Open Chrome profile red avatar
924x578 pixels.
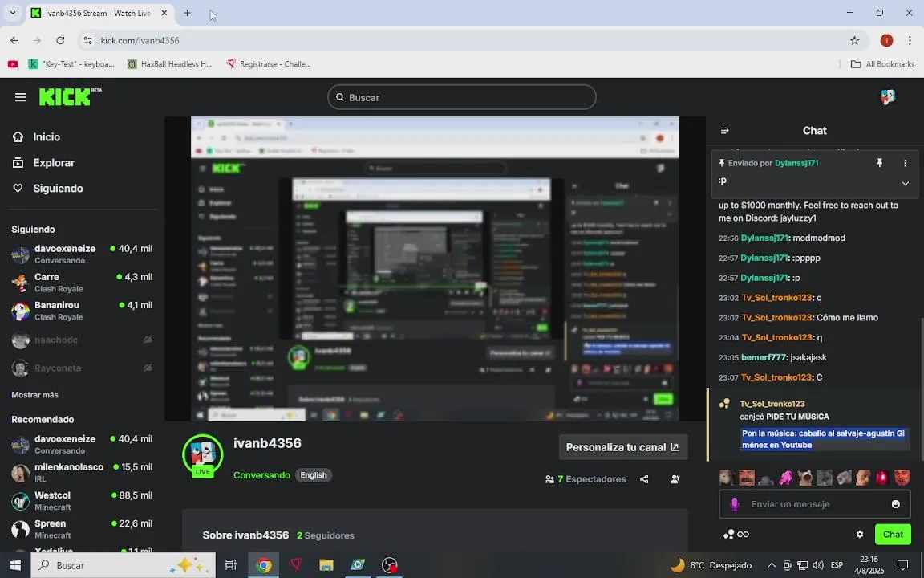point(886,41)
